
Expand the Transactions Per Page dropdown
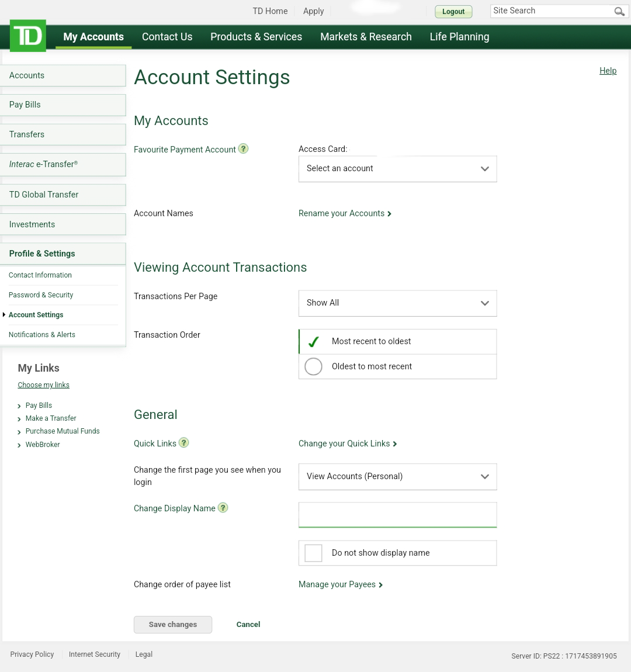click(x=397, y=303)
